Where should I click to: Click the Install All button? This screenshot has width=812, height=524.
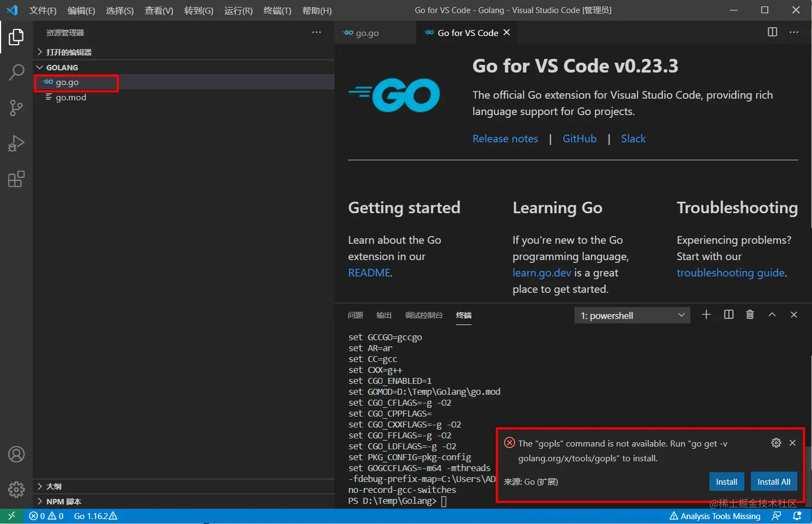[x=774, y=481]
